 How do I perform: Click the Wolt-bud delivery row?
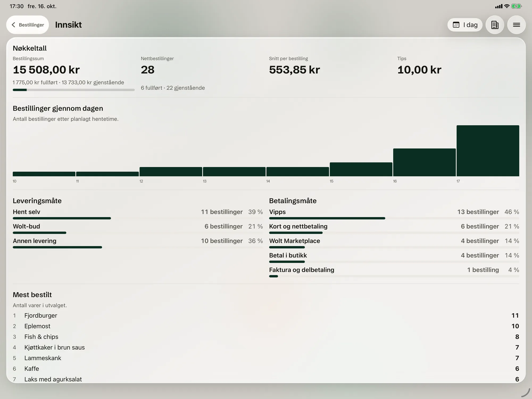click(x=138, y=228)
